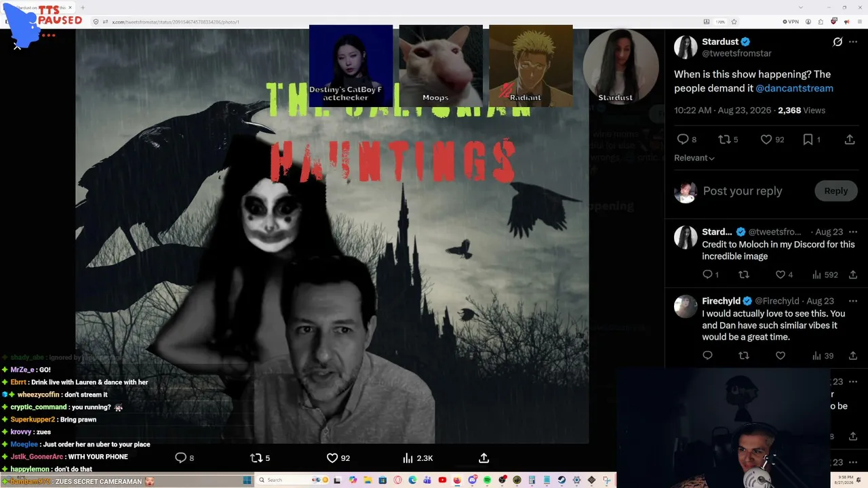Bookmark this page with the star icon

pos(734,22)
